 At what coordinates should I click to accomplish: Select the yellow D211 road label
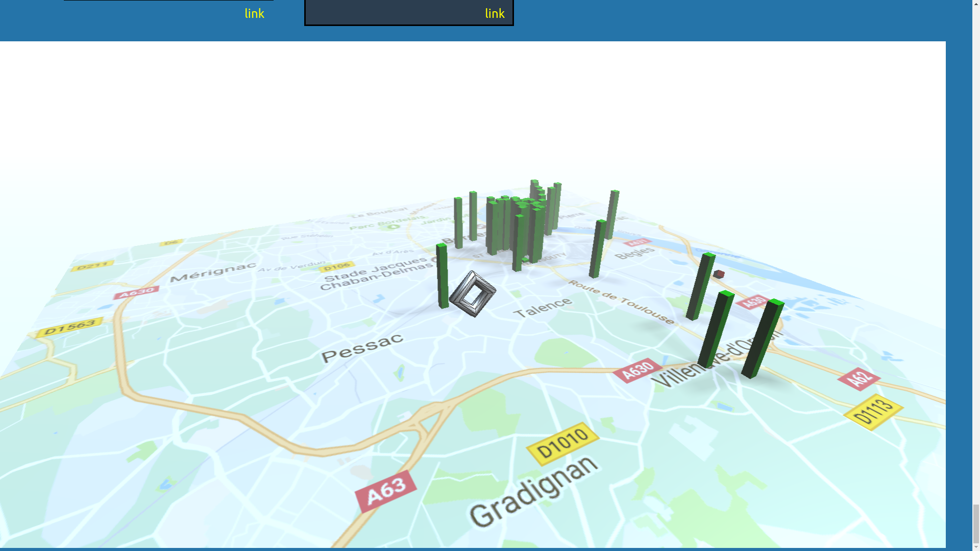[92, 265]
